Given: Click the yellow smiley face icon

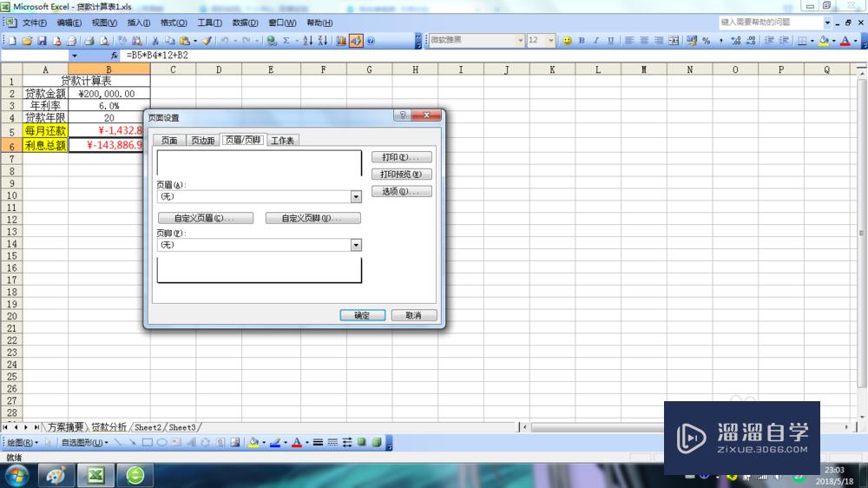Looking at the screenshot, I should (x=567, y=41).
